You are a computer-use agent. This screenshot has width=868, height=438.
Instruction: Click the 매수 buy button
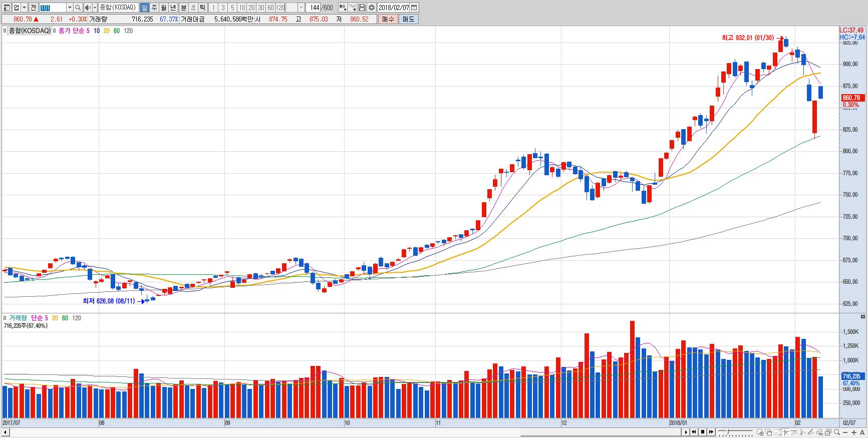(x=388, y=19)
